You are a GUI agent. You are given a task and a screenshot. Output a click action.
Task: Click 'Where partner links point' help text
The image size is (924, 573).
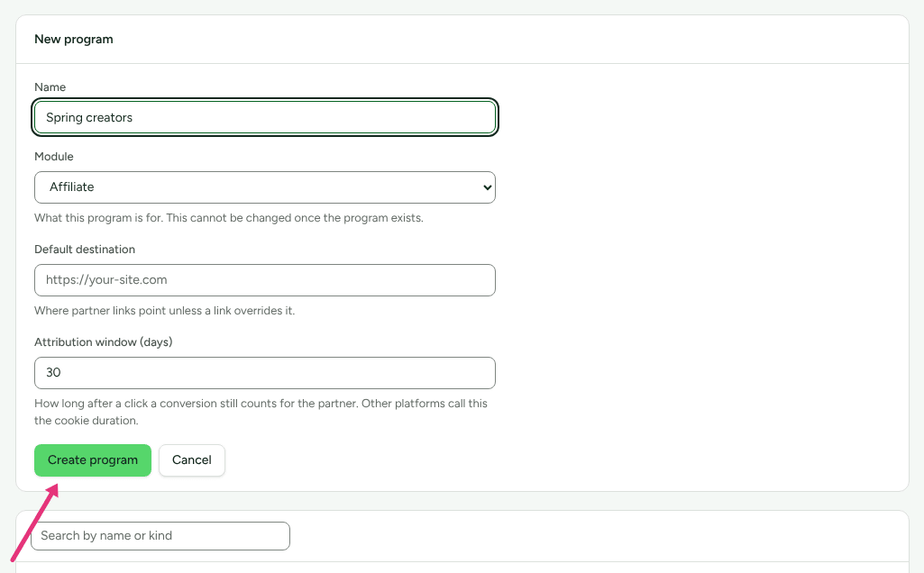point(164,310)
